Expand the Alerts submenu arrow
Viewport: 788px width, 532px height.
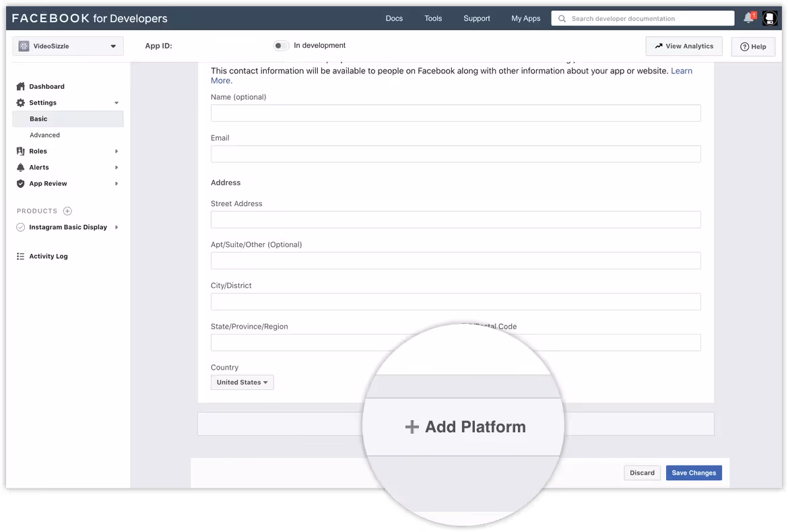pos(117,167)
